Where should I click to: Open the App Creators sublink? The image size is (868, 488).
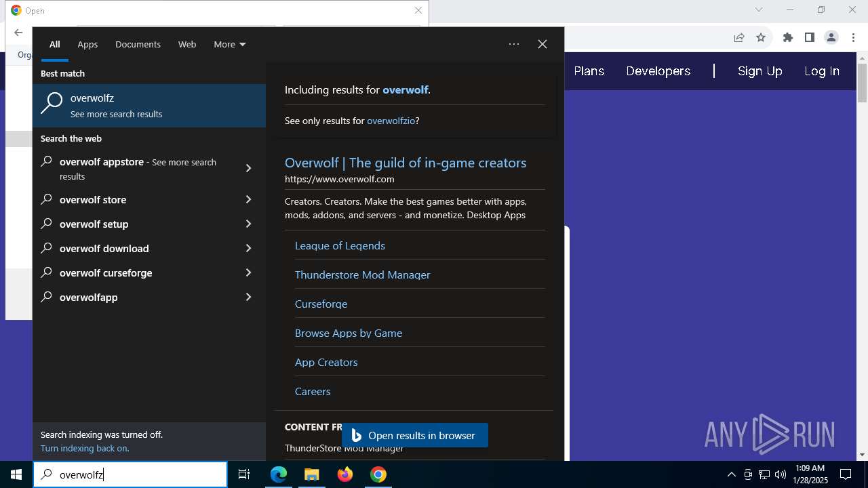(326, 362)
